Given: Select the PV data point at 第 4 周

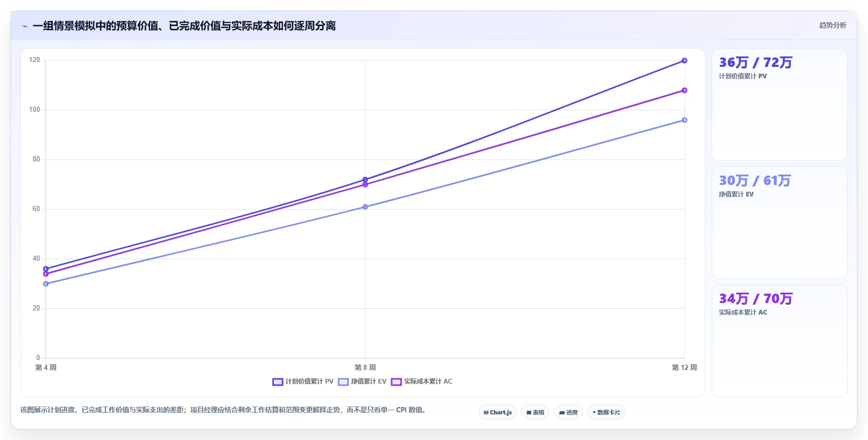Looking at the screenshot, I should pos(46,269).
